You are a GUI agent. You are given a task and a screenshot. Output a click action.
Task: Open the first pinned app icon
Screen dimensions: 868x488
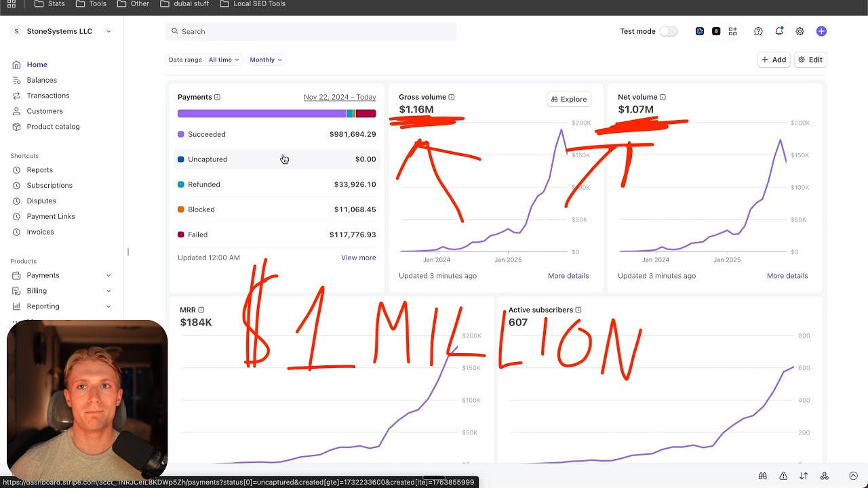(x=700, y=31)
